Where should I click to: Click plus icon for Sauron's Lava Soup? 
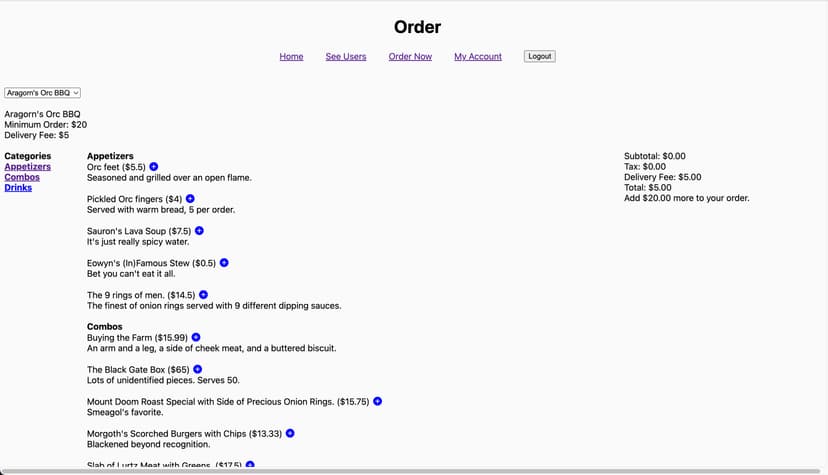point(199,231)
